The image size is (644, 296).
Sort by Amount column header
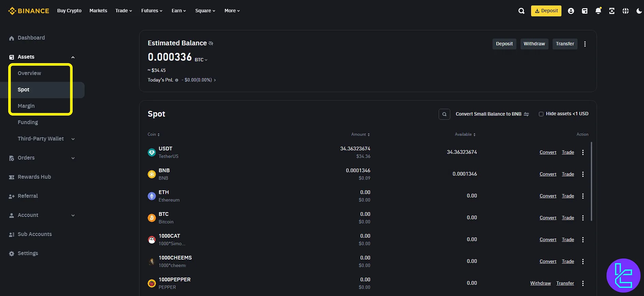point(361,135)
